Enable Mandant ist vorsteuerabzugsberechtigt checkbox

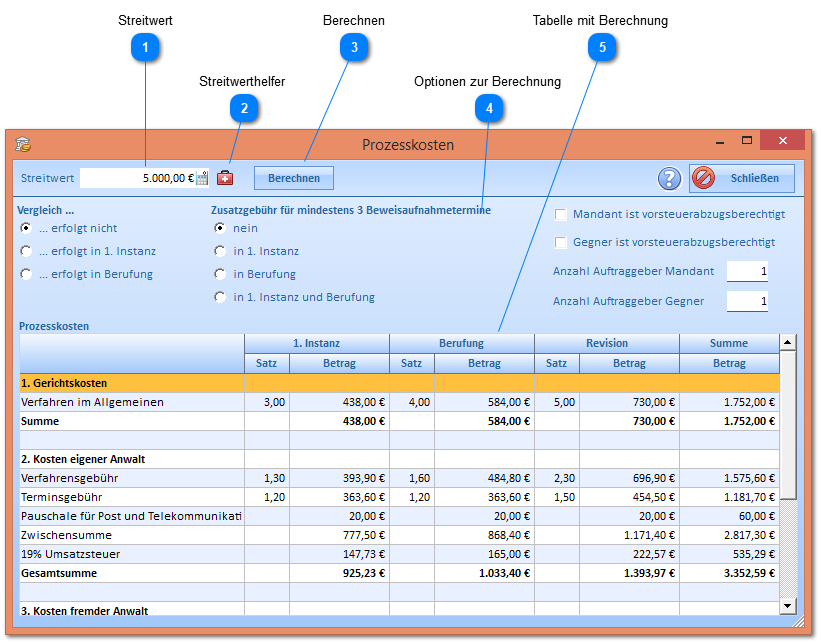tap(561, 214)
